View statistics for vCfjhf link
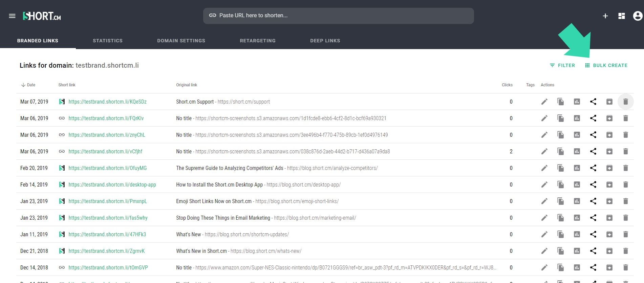The height and width of the screenshot is (283, 644). [577, 151]
